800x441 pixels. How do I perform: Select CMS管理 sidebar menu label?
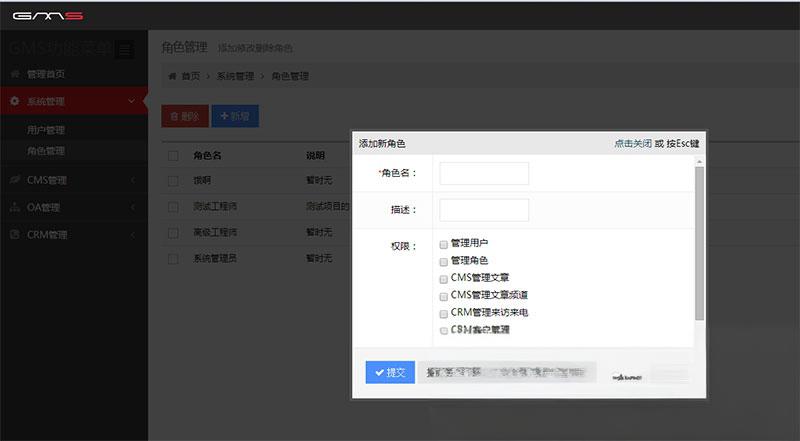click(47, 180)
